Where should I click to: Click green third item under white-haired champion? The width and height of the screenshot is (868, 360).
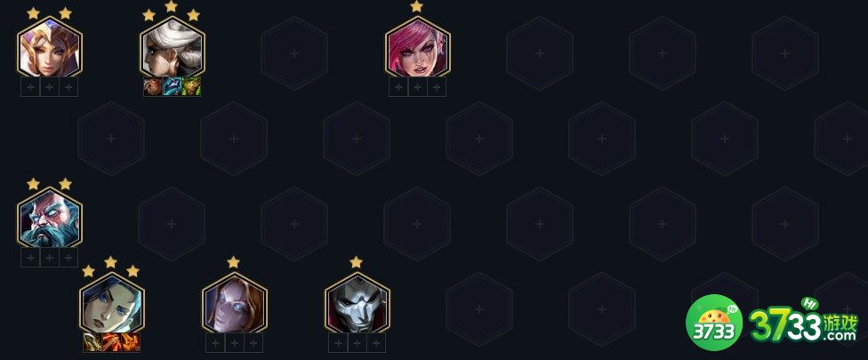click(191, 87)
